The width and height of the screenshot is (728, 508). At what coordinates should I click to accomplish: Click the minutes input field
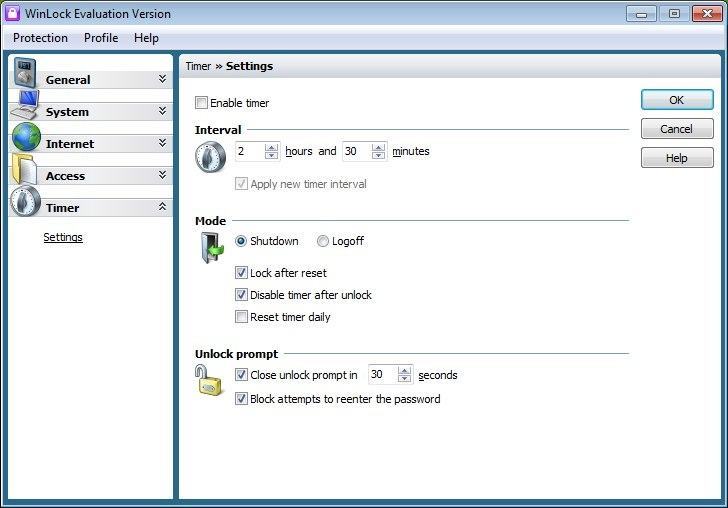click(357, 151)
